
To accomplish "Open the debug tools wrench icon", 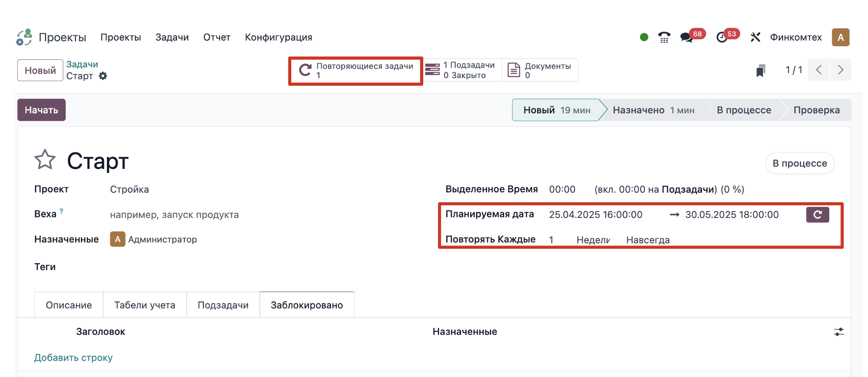I will [x=755, y=37].
